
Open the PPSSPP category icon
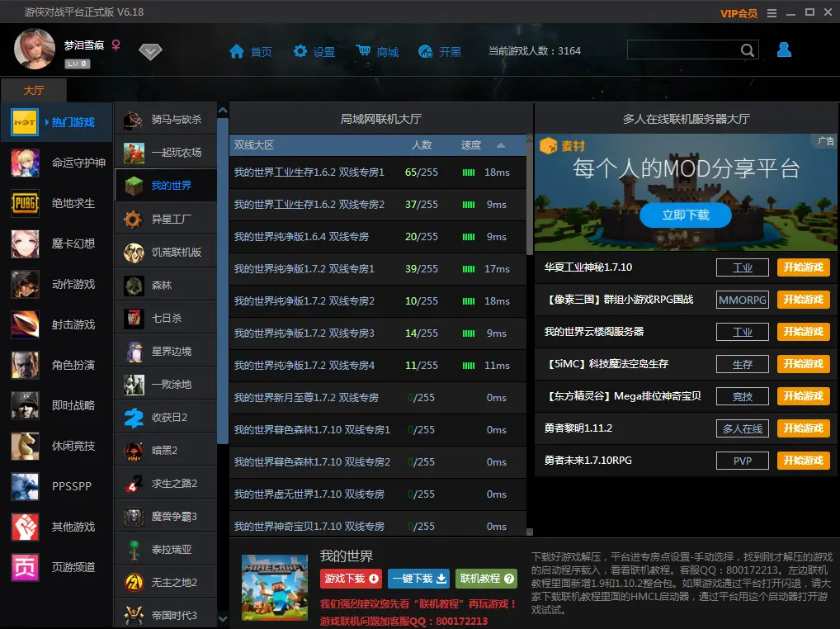click(x=26, y=486)
